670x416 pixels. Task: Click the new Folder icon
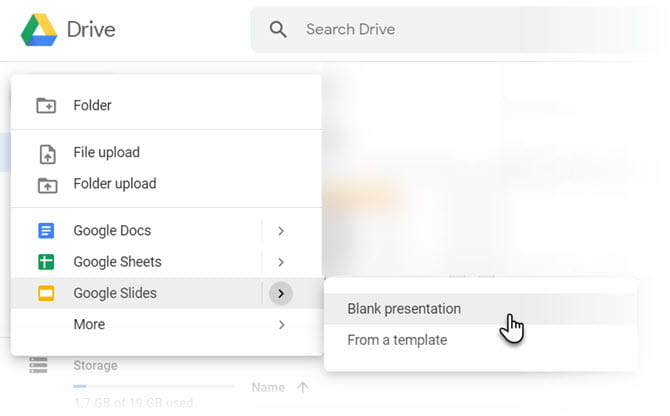coord(46,105)
